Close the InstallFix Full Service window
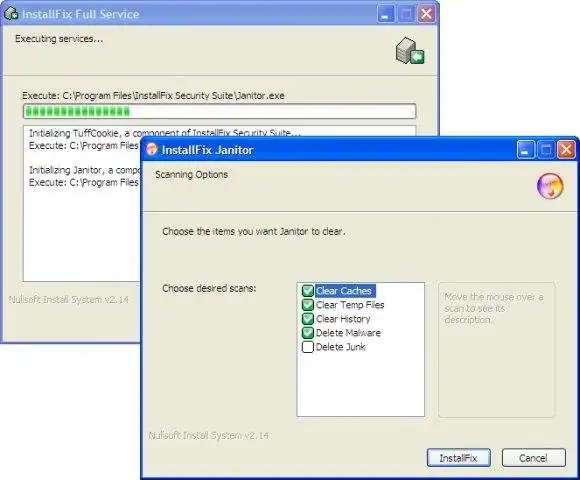The height and width of the screenshot is (480, 580). [426, 14]
